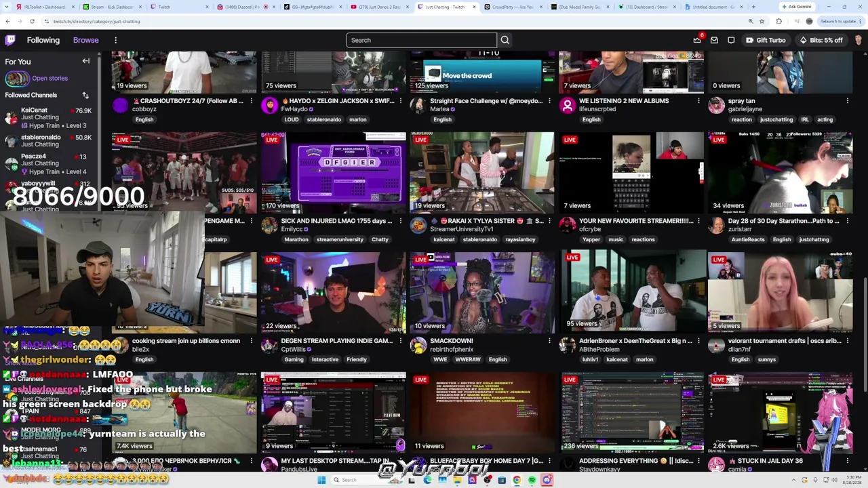This screenshot has height=488, width=868.
Task: Sort the Followed Channels list
Action: coord(85,95)
